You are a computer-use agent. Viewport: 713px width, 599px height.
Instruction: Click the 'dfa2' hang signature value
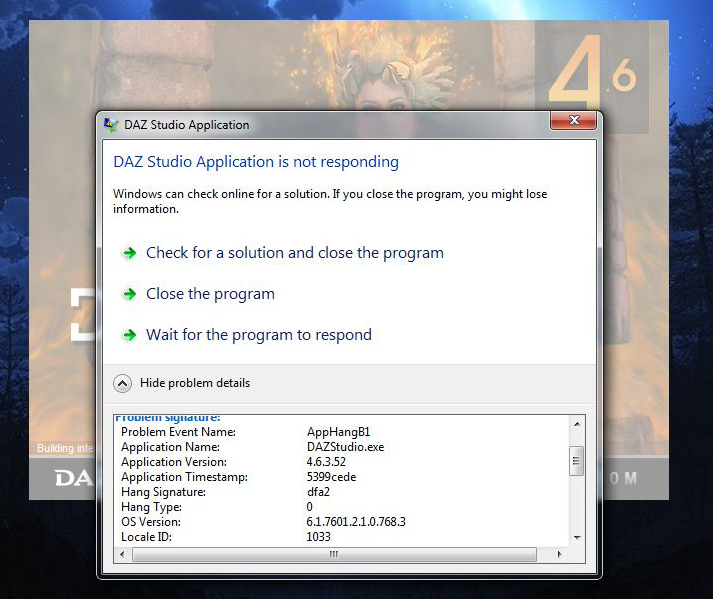coord(318,492)
